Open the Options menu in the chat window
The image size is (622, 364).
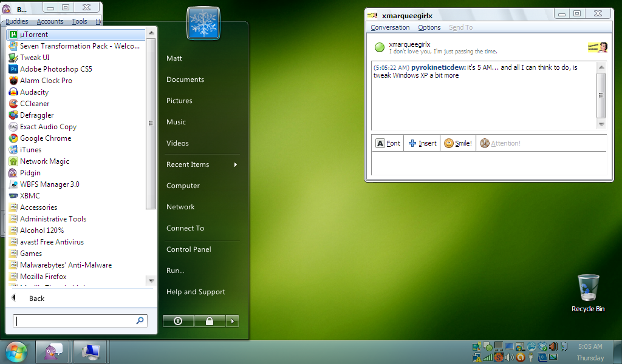(429, 27)
